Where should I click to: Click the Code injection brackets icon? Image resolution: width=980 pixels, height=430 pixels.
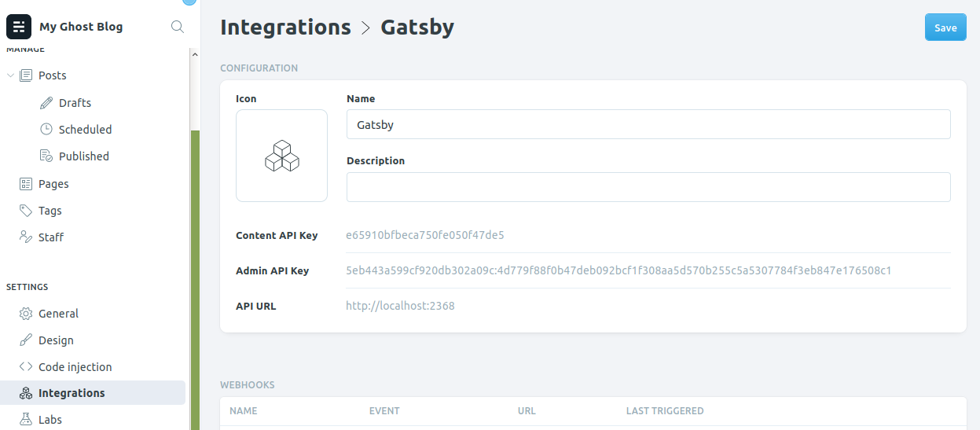point(26,367)
